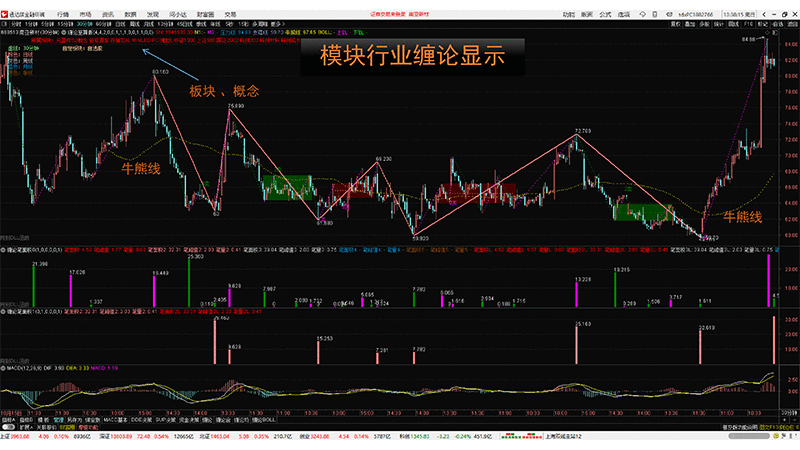Viewport: 800px width, 450px height.
Task: Click the 通达信 app logo icon
Action: (x=6, y=14)
